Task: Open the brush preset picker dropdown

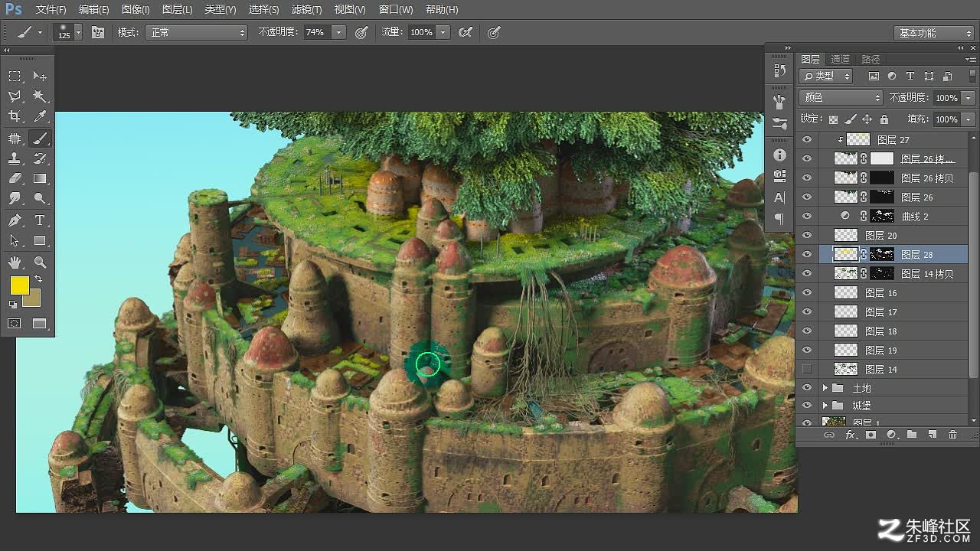Action: 78,32
